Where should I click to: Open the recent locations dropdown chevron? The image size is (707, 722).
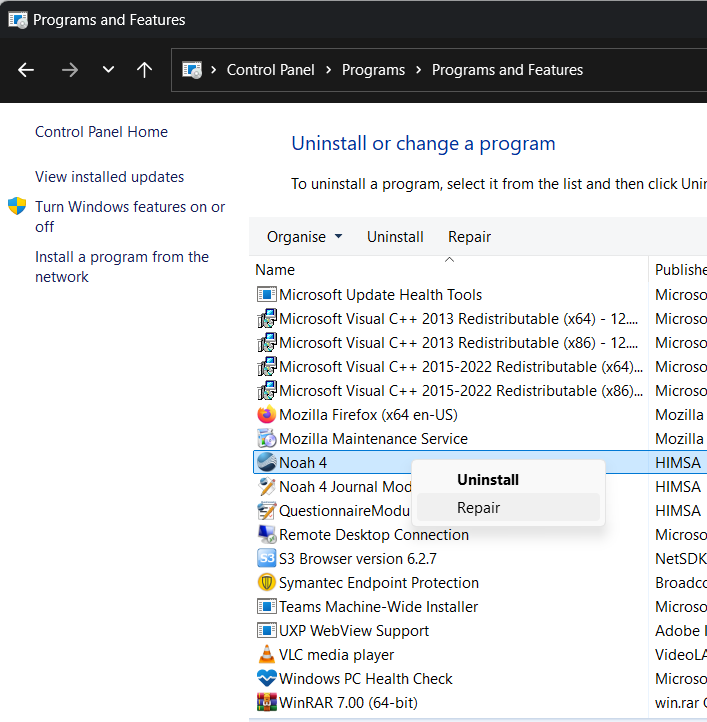coord(108,70)
